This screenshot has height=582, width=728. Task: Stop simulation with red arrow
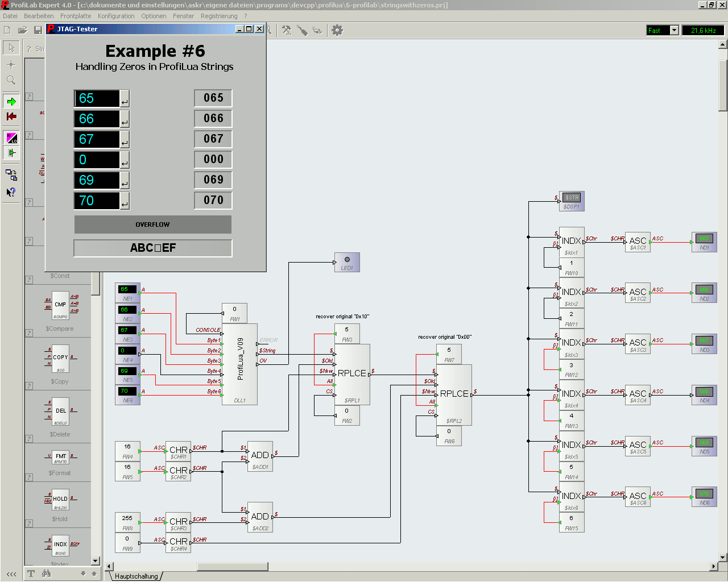click(11, 117)
